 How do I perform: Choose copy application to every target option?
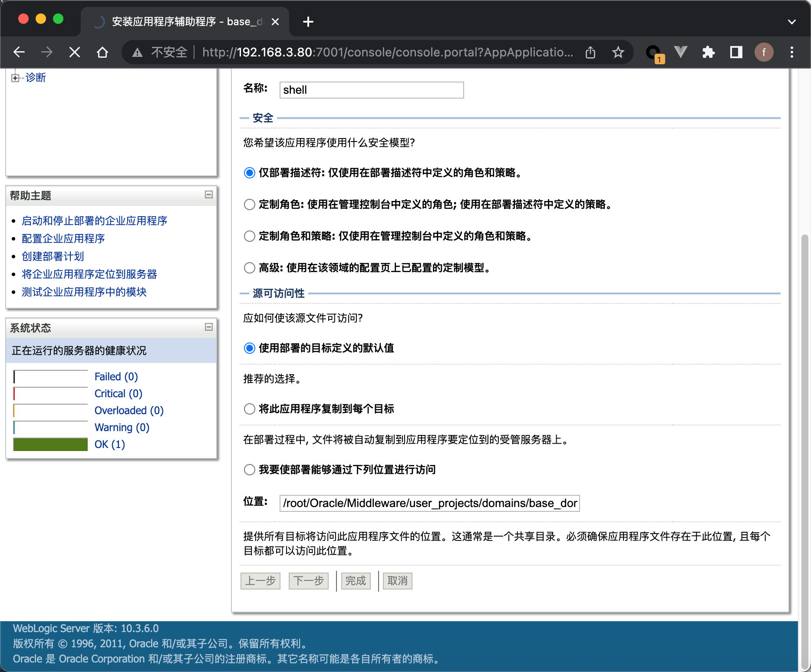(250, 409)
